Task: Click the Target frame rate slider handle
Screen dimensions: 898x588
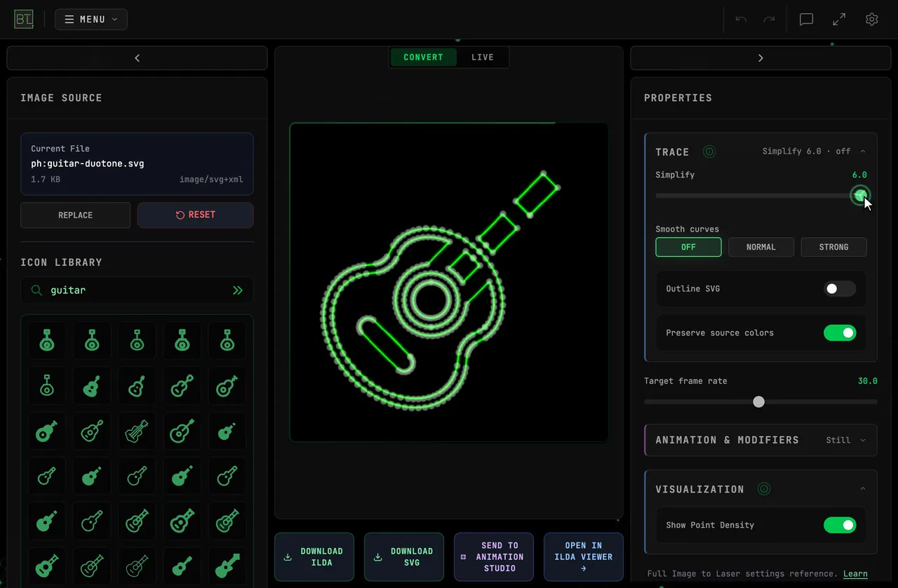Action: click(x=758, y=402)
